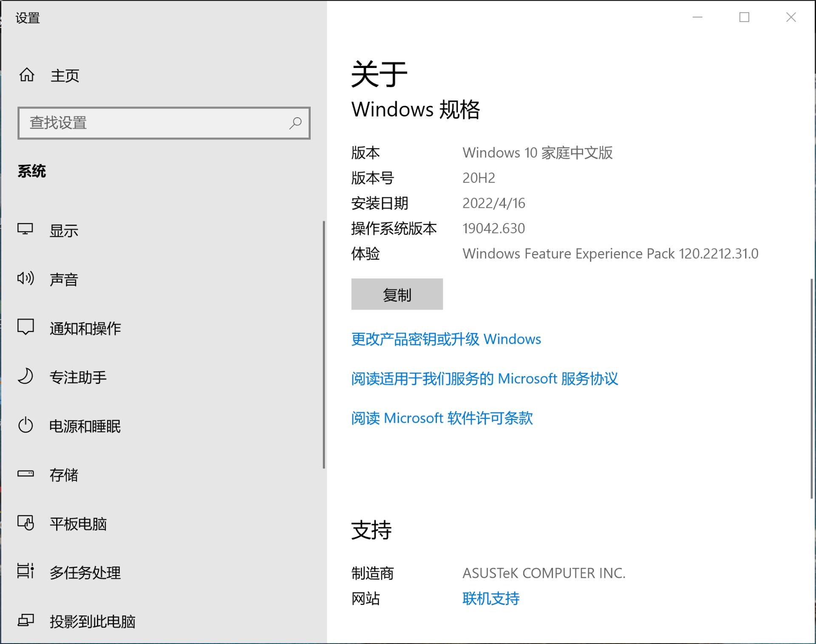Click the Sound speaker icon

pyautogui.click(x=25, y=279)
